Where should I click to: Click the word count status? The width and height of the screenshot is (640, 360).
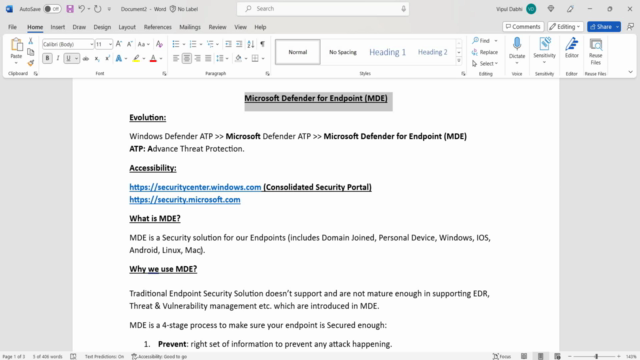click(x=47, y=356)
